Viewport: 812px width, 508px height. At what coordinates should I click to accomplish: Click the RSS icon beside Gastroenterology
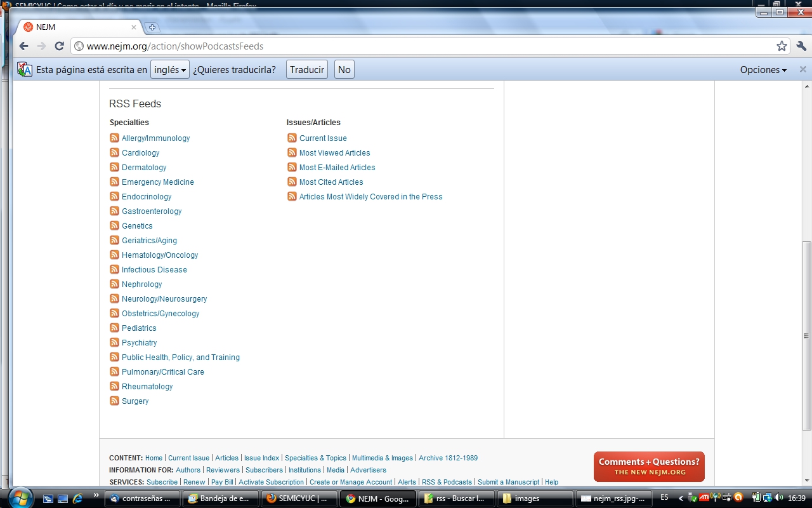(x=114, y=211)
